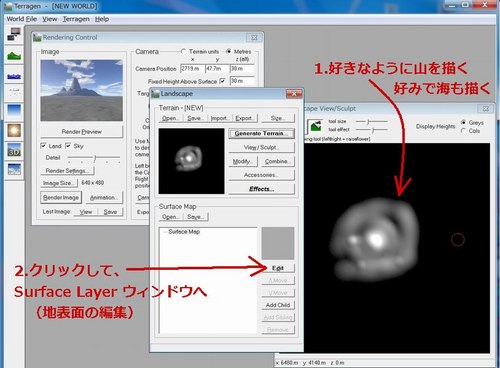Click the terrain heightmap thumbnail in Landscape
The height and width of the screenshot is (368, 500).
(x=191, y=161)
